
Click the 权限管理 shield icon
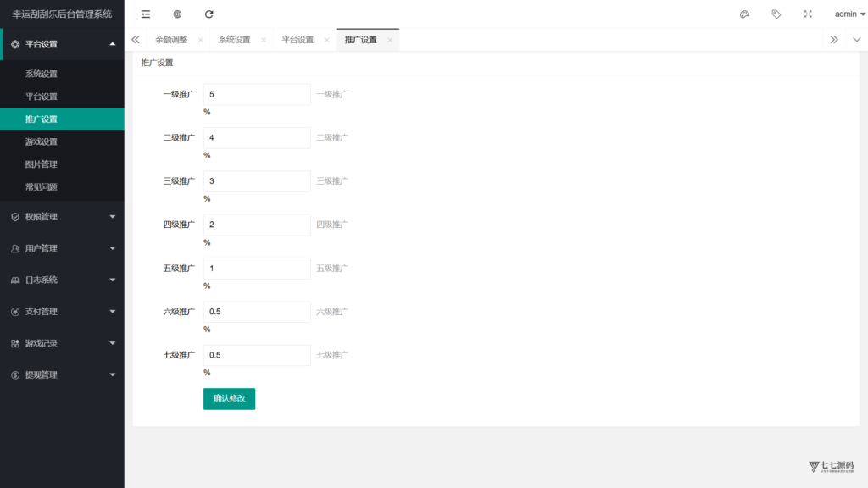coord(15,217)
